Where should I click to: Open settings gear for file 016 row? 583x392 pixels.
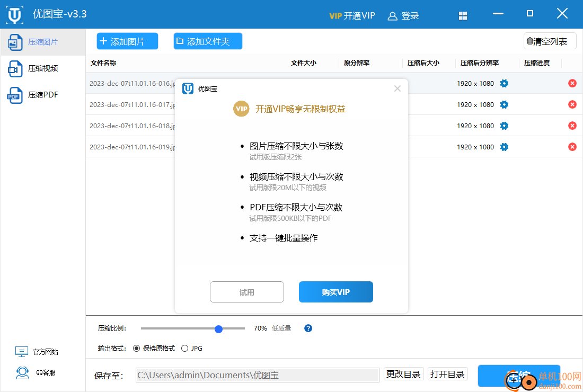click(504, 84)
